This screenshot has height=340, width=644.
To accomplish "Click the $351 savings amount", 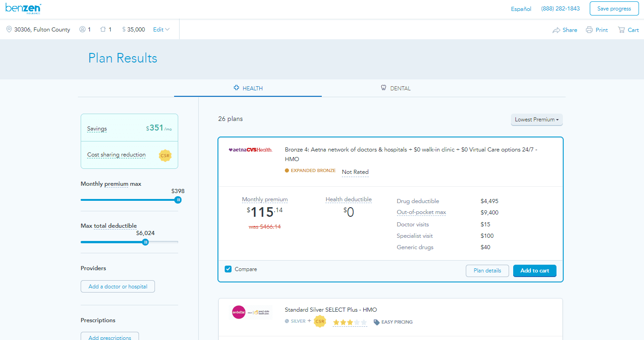I will [159, 128].
